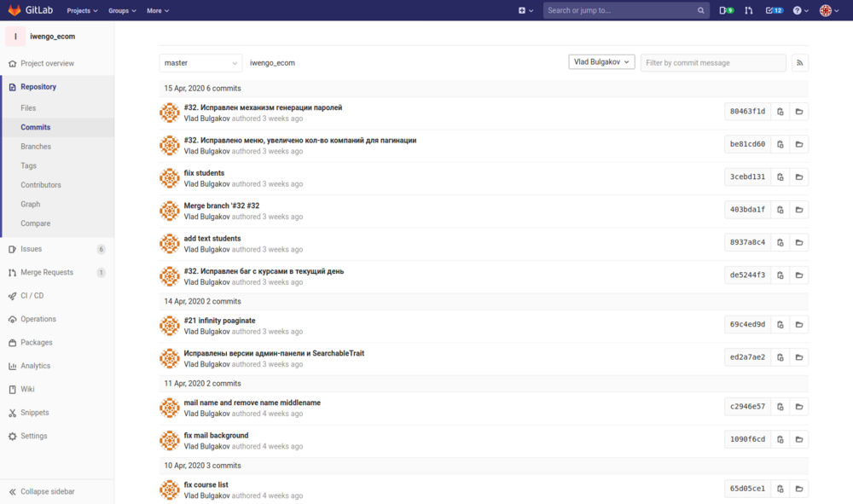The height and width of the screenshot is (504, 853).
Task: Open the merge requests icon in the top bar
Action: pos(749,10)
